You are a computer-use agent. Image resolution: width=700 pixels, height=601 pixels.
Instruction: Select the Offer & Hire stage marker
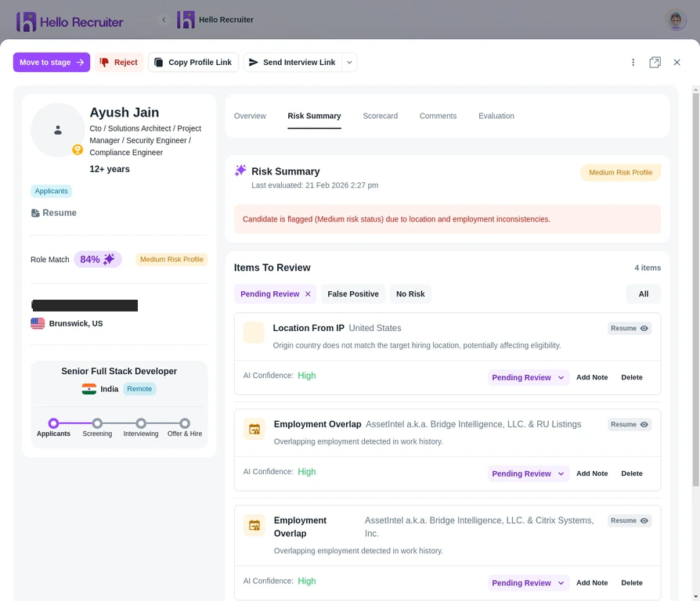pyautogui.click(x=184, y=423)
